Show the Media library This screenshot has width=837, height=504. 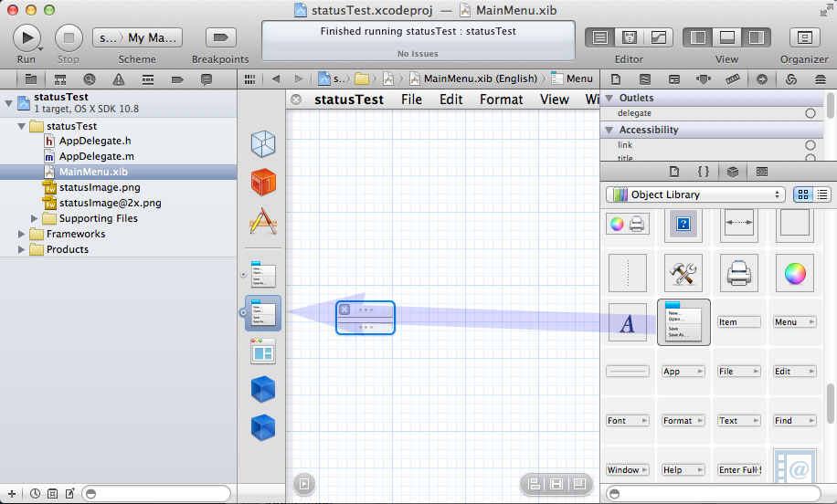point(762,172)
